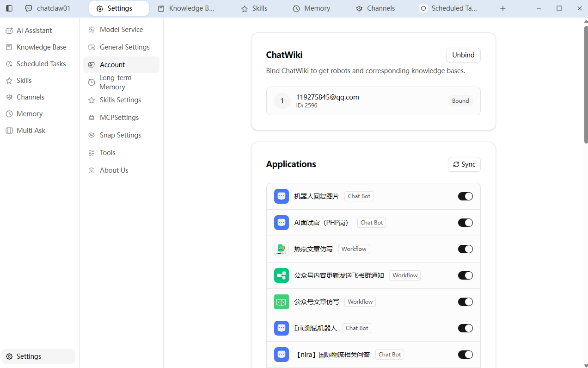This screenshot has width=588, height=368.
Task: Select the Settings tab in title bar
Action: [x=119, y=8]
